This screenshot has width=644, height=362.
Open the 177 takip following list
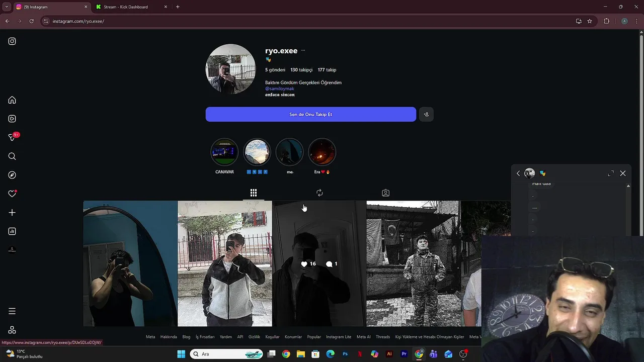(327, 70)
